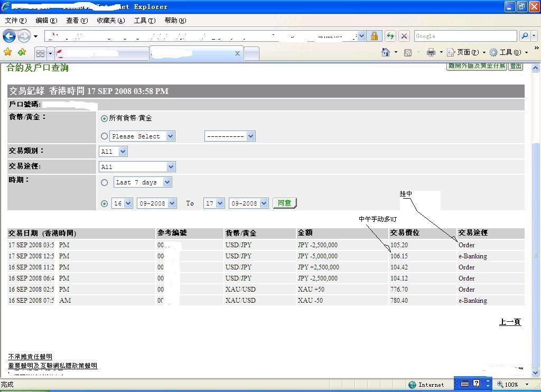
Task: Switch to the first browser tab
Action: coord(101,53)
